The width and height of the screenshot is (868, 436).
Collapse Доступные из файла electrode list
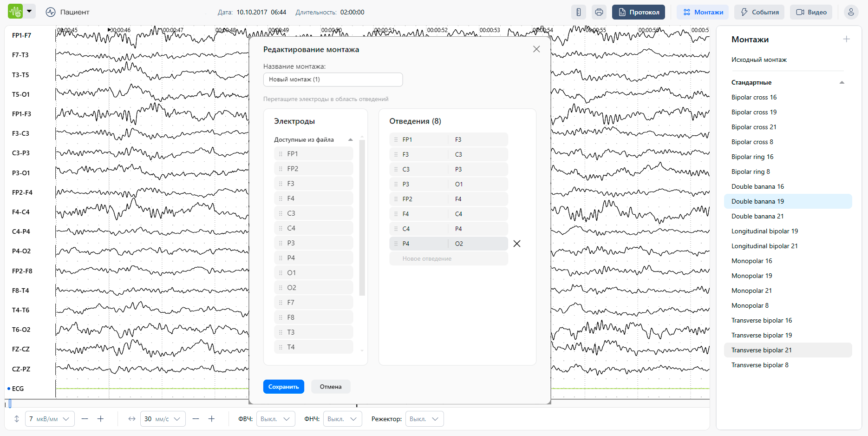pos(350,139)
